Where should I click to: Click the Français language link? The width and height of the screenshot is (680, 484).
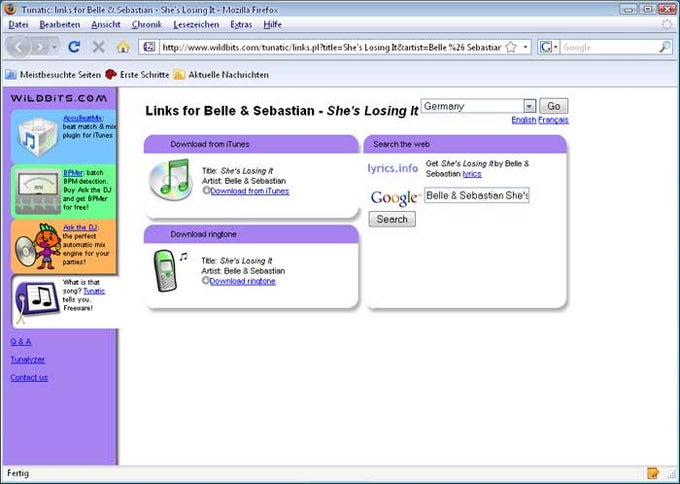[553, 120]
